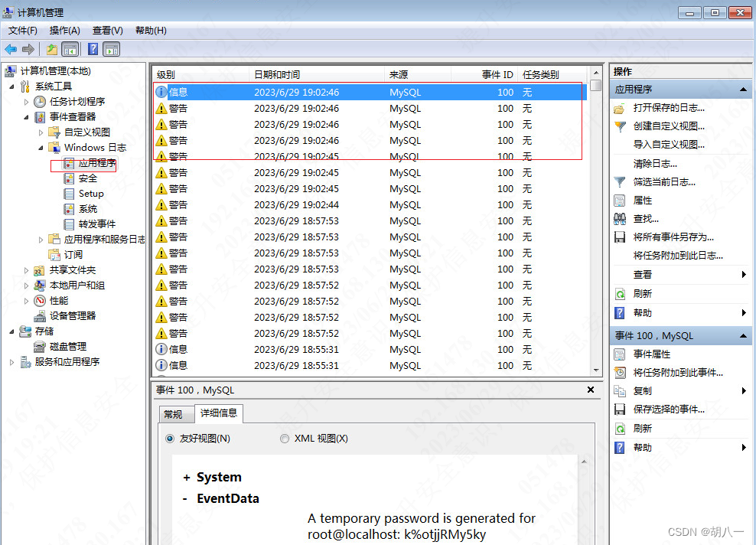Expand the 应用程序和服务日志 tree node
This screenshot has height=545, width=756.
[x=41, y=240]
